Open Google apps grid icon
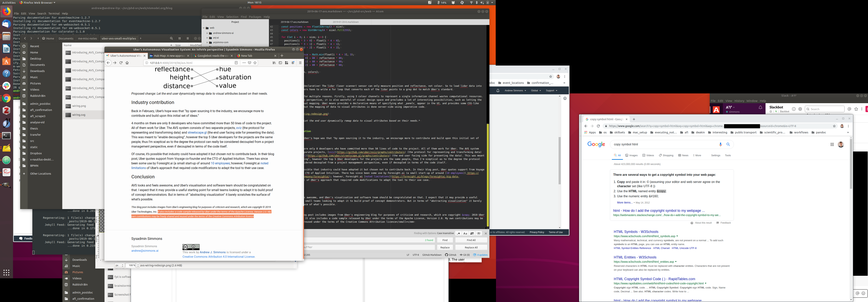Image resolution: width=868 pixels, height=302 pixels. pos(832,144)
